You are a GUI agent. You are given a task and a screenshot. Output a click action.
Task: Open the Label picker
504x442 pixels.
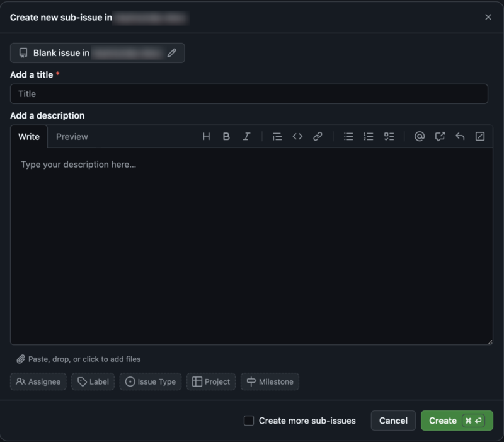pyautogui.click(x=93, y=381)
